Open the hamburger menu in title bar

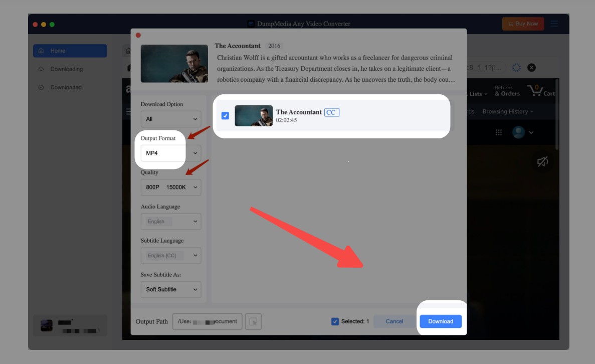[554, 24]
